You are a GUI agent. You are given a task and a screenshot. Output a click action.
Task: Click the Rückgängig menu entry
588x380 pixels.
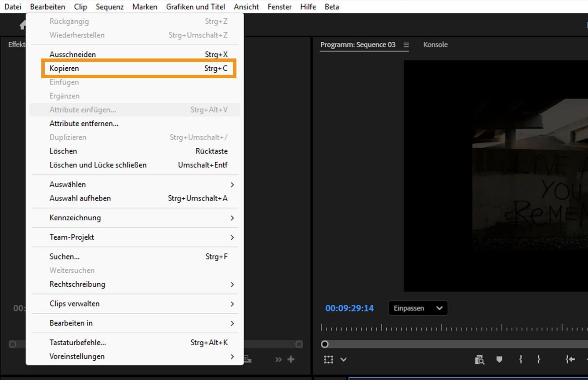[x=134, y=21]
